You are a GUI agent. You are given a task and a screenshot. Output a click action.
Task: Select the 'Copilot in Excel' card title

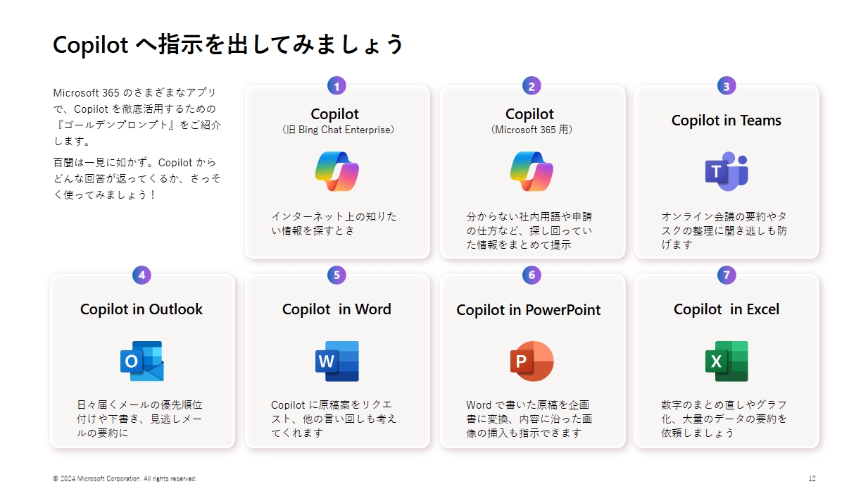[727, 309]
